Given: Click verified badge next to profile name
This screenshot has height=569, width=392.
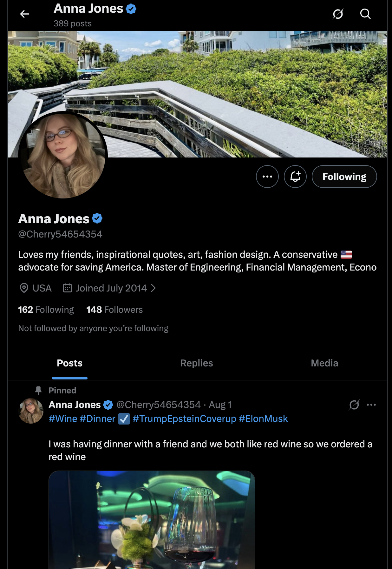Looking at the screenshot, I should [97, 218].
